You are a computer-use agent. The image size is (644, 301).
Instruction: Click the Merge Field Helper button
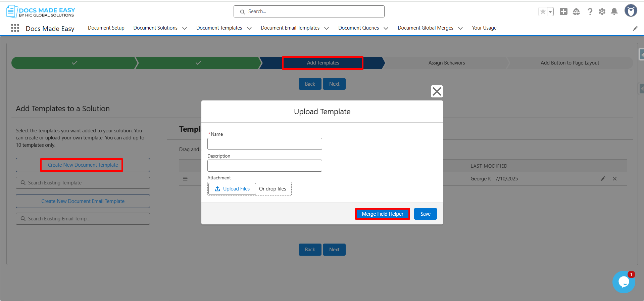[382, 214]
